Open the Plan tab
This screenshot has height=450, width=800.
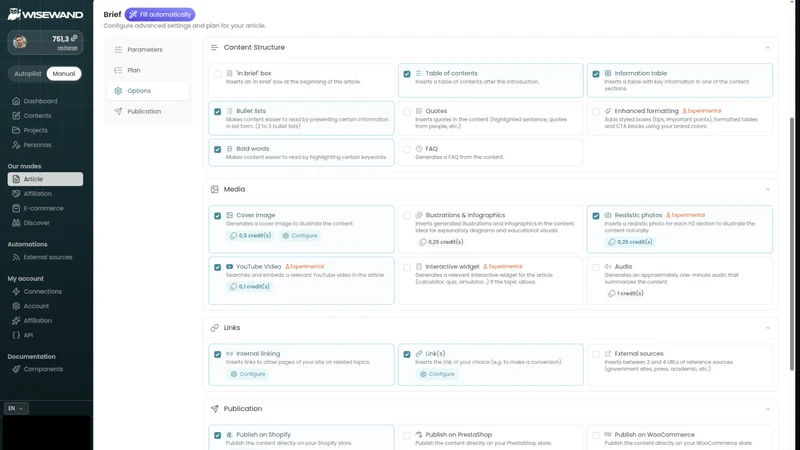pyautogui.click(x=148, y=70)
